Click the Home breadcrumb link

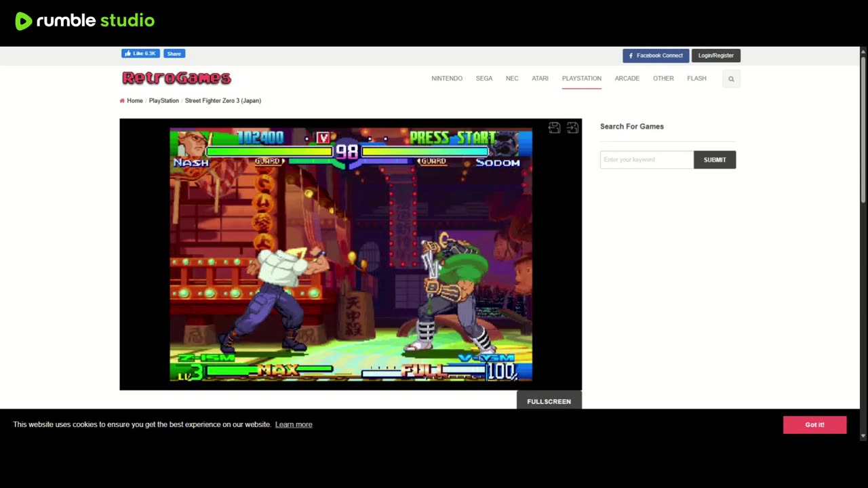[135, 100]
